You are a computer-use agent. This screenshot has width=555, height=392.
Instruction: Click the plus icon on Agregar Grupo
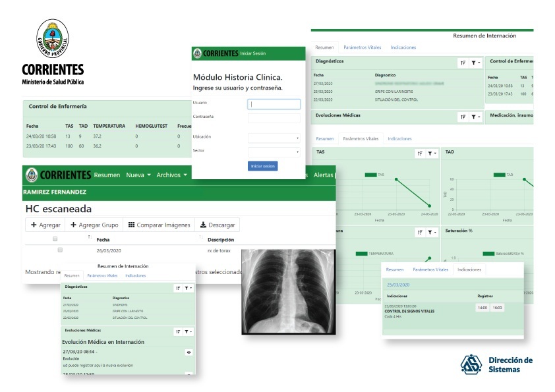coord(73,225)
